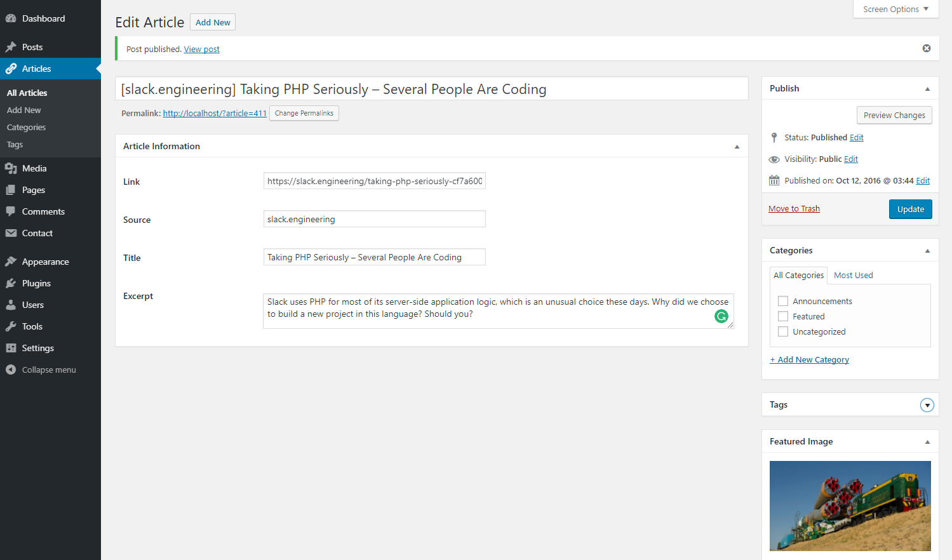Click the Tools wrench icon
The height and width of the screenshot is (560, 952).
(11, 326)
